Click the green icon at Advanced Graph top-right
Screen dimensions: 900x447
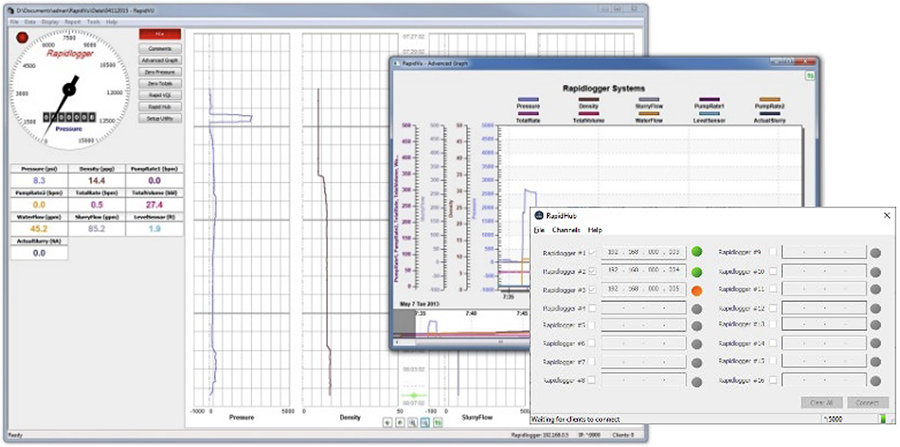click(810, 75)
